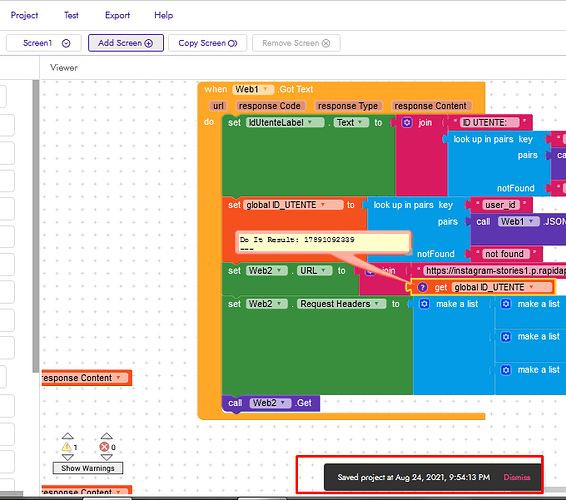Open Web1 dropdown in call JSON block
The height and width of the screenshot is (500, 566).
tap(519, 221)
